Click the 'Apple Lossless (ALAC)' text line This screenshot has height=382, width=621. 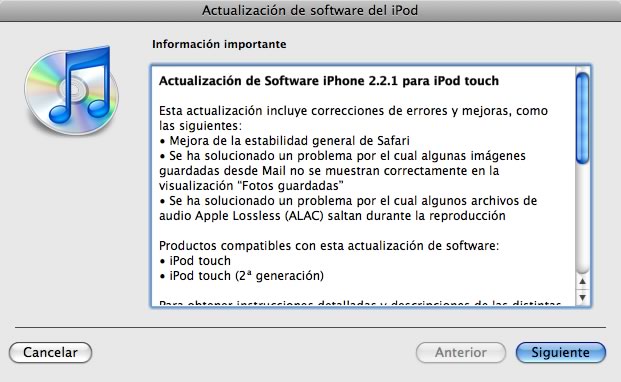(332, 216)
